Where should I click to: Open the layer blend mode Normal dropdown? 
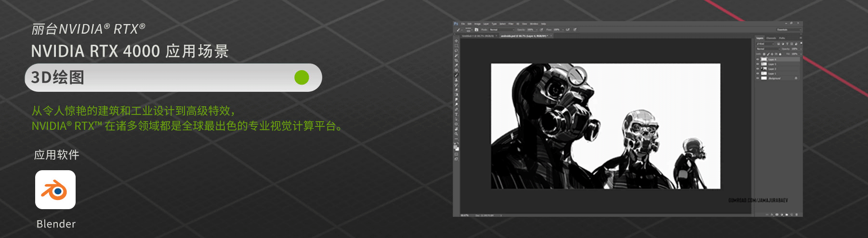point(768,49)
